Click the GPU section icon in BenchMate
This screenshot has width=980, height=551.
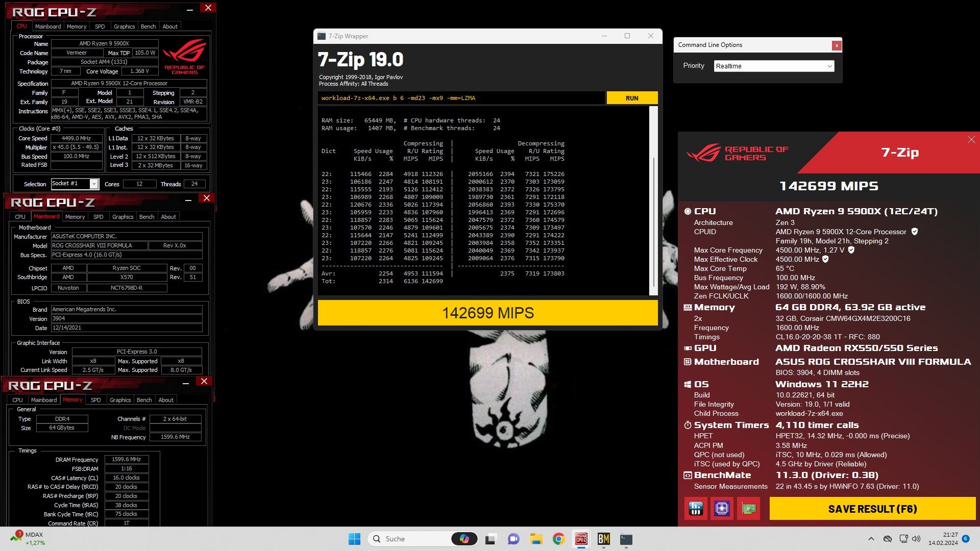(x=688, y=348)
